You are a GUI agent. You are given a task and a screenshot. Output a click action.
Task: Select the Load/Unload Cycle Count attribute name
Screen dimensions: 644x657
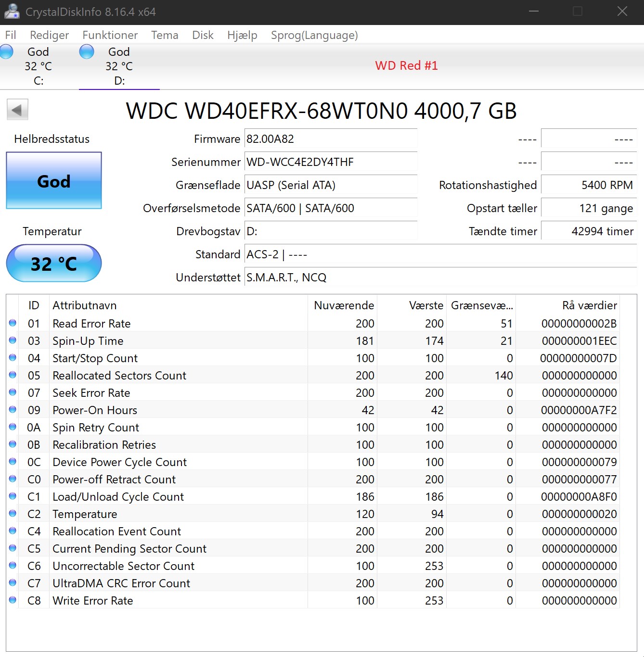[x=118, y=497]
